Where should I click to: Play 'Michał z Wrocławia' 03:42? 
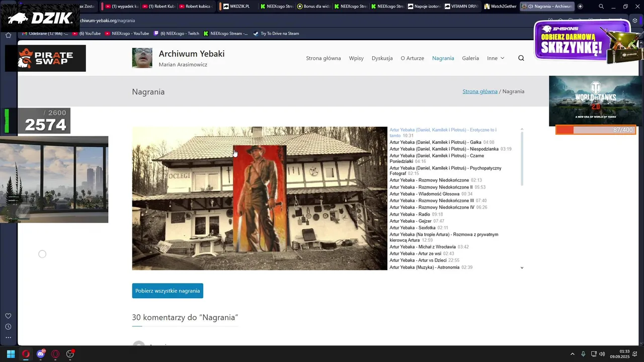pyautogui.click(x=429, y=247)
